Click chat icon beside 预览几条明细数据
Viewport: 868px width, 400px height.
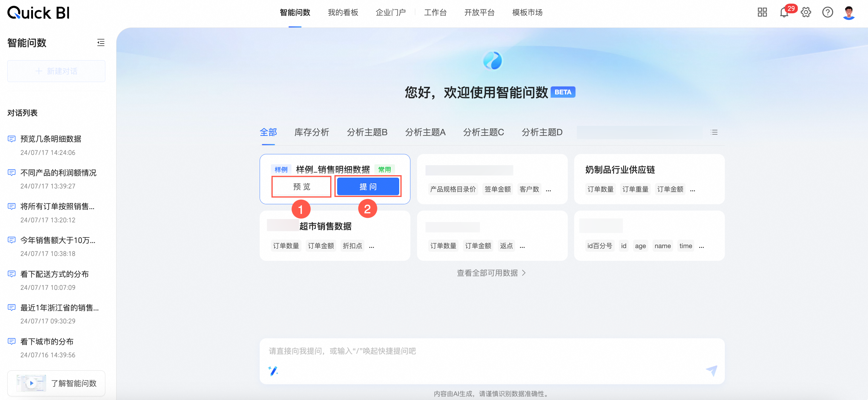pyautogui.click(x=12, y=139)
